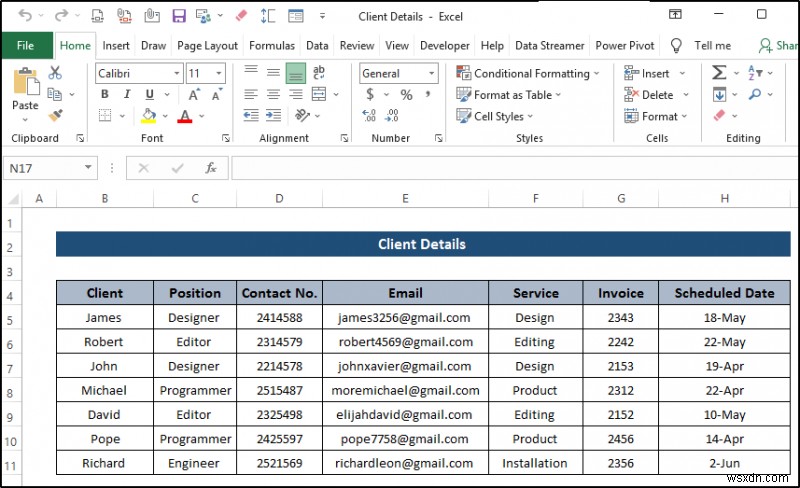The height and width of the screenshot is (488, 800).
Task: Activate the Format Painter brush
Action: tap(55, 116)
